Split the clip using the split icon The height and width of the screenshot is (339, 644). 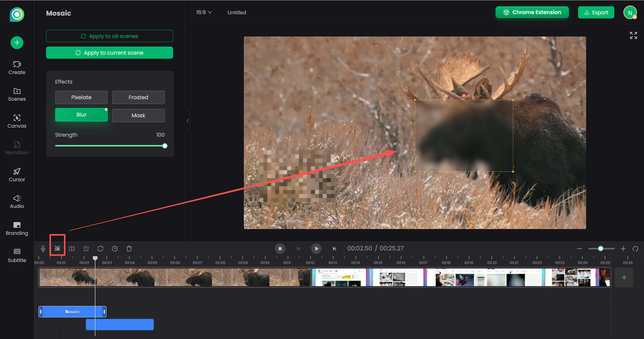tap(71, 248)
